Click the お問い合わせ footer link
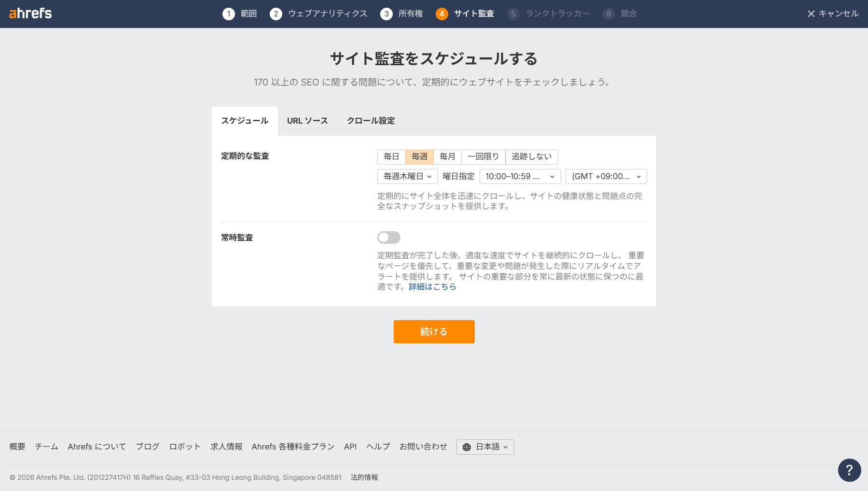 (423, 447)
